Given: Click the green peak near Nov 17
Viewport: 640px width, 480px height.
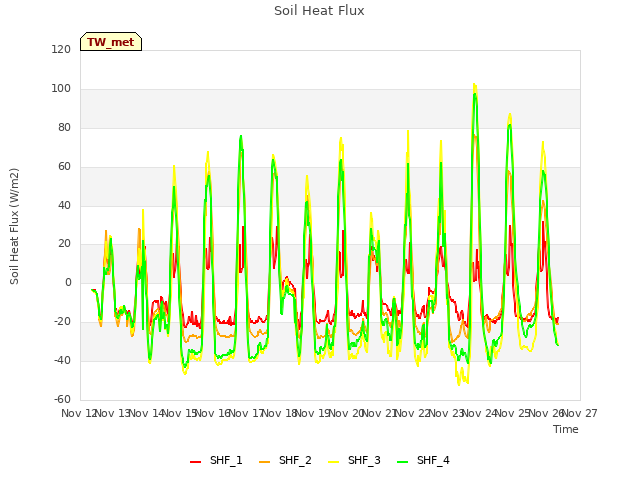Looking at the screenshot, I should (x=241, y=136).
